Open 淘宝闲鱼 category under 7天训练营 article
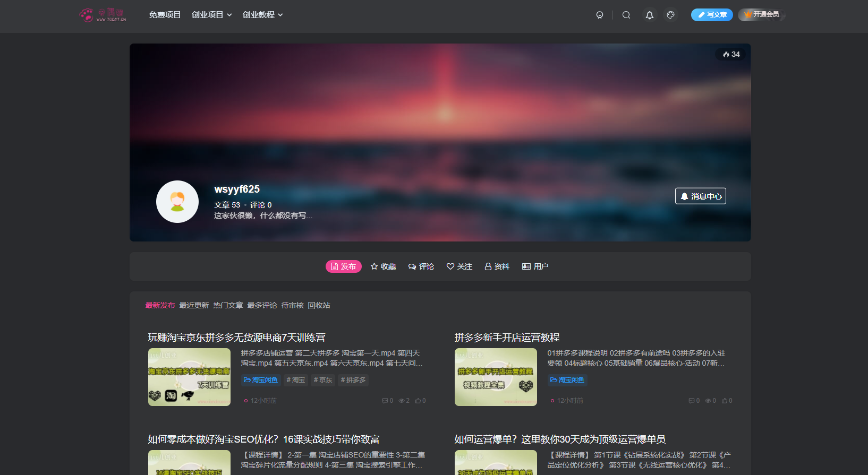The width and height of the screenshot is (868, 475). (261, 380)
